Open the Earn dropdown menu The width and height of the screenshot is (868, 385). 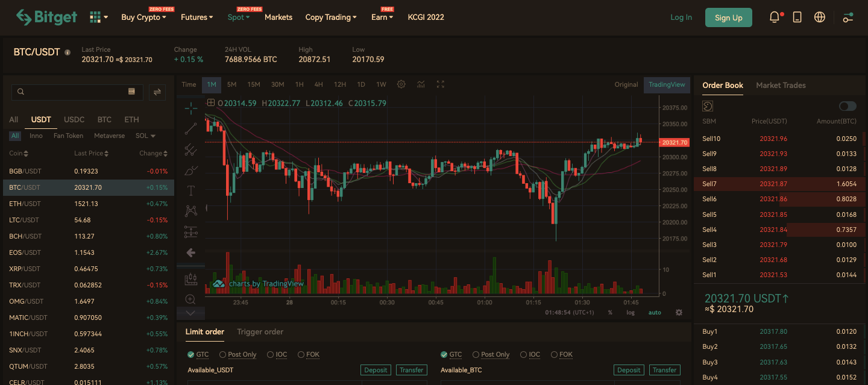(382, 17)
